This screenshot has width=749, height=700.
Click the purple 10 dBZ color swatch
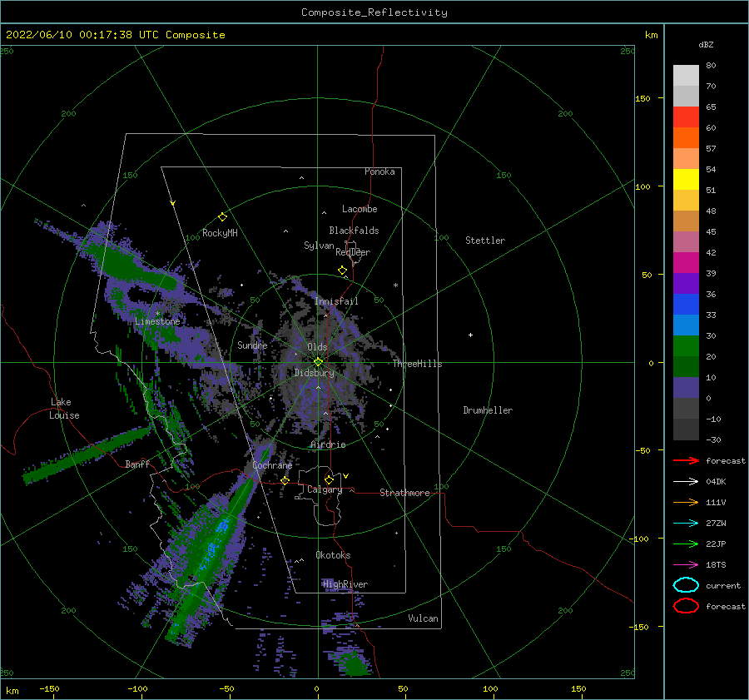(x=686, y=388)
